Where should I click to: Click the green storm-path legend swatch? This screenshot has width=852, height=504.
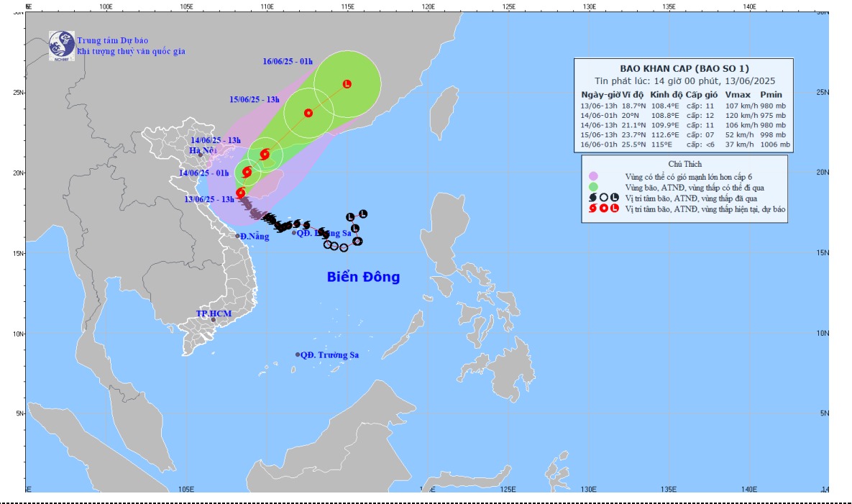[x=593, y=187]
